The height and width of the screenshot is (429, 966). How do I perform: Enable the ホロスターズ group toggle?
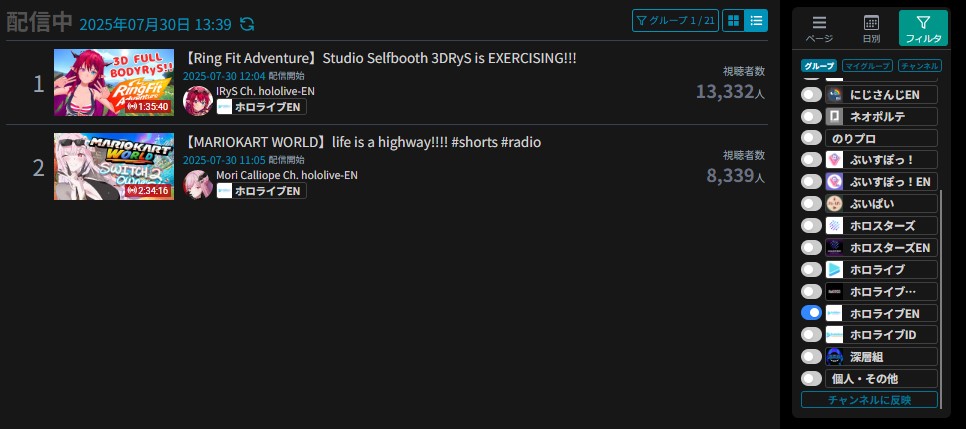[812, 225]
